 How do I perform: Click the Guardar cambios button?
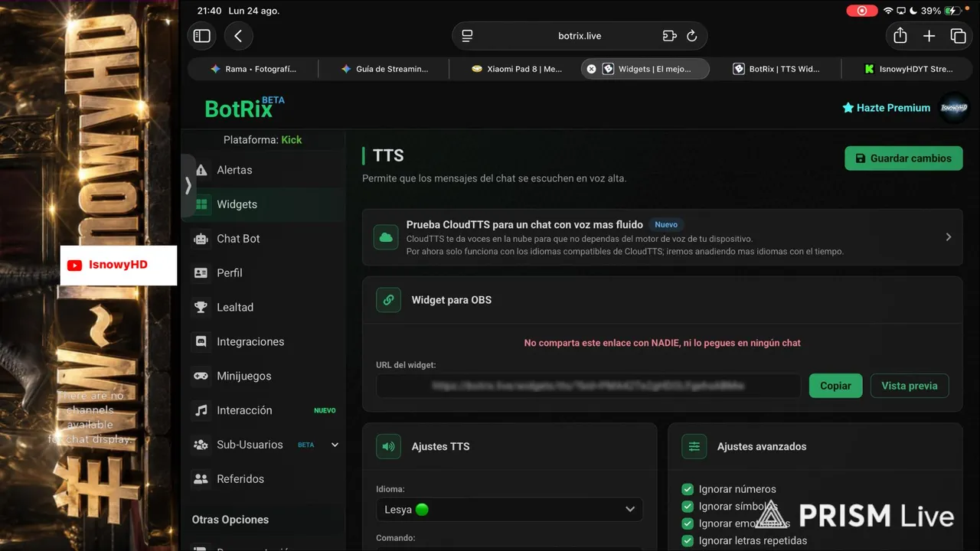click(x=903, y=158)
